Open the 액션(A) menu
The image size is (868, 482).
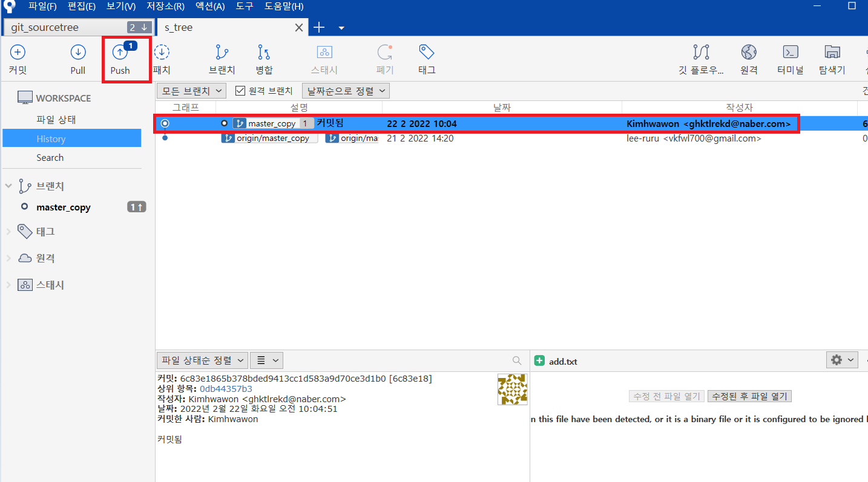pyautogui.click(x=210, y=7)
